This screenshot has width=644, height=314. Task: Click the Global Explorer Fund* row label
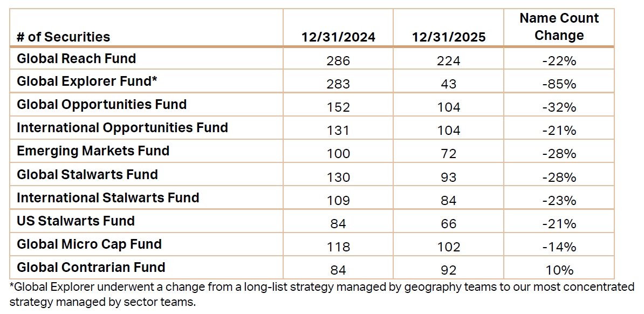(x=87, y=81)
